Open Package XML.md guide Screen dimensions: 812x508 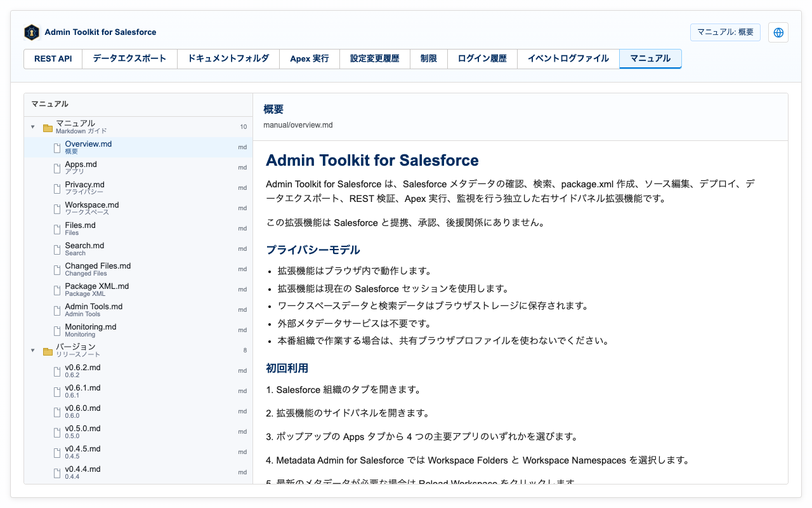(x=138, y=290)
